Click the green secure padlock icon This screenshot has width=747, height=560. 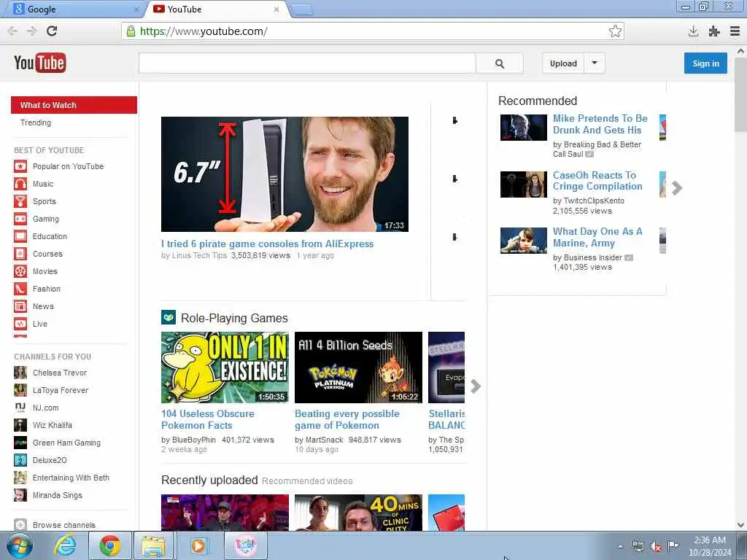(x=131, y=31)
